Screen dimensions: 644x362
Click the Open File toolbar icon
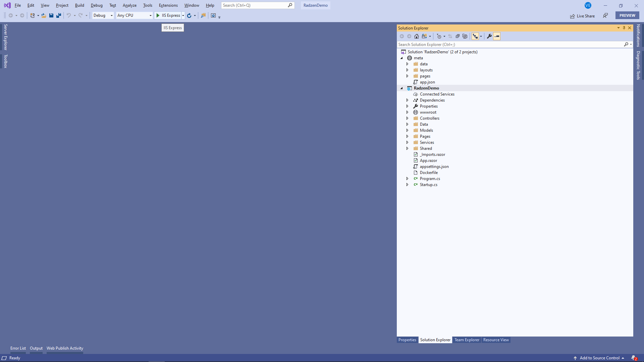tap(44, 15)
